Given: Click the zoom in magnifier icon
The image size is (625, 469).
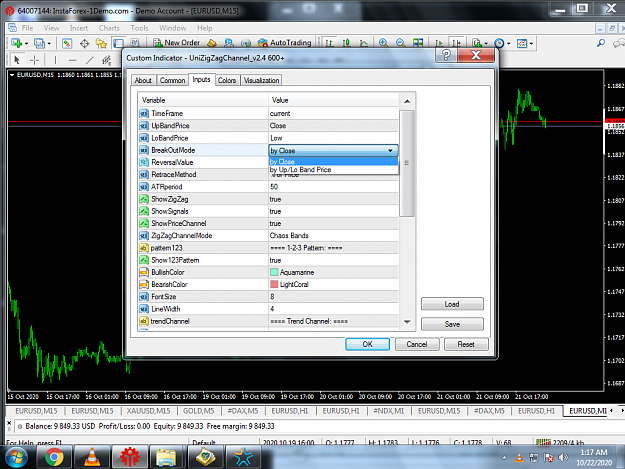Looking at the screenshot, I should pyautogui.click(x=383, y=43).
